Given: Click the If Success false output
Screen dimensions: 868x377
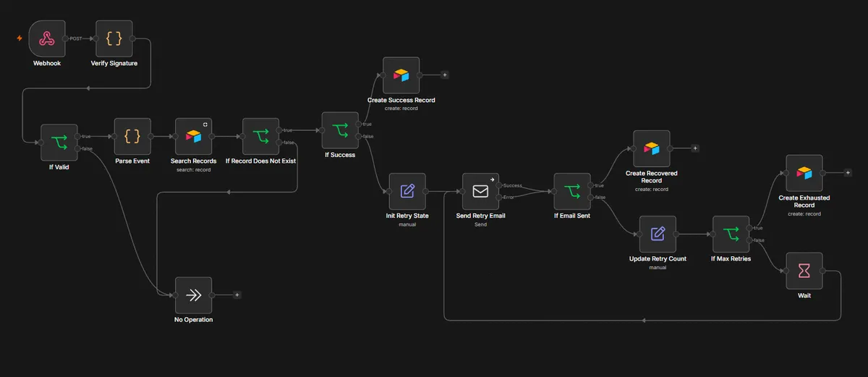Looking at the screenshot, I should pyautogui.click(x=359, y=136).
